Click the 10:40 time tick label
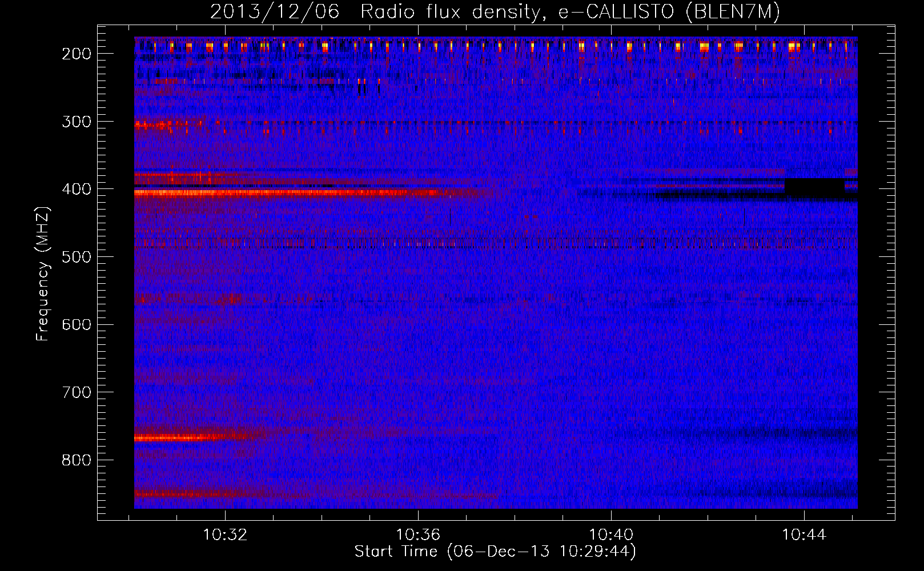The height and width of the screenshot is (571, 924). 611,535
